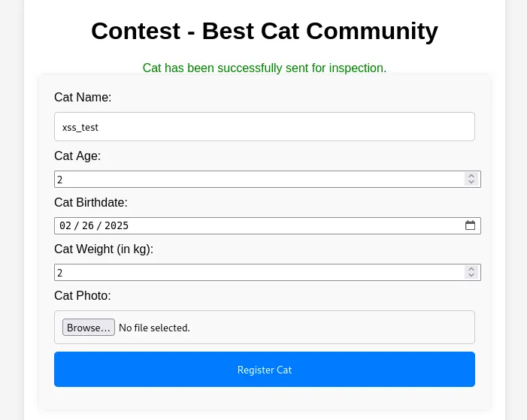Select the month segment of birthdate
This screenshot has width=527, height=420.
[x=65, y=225]
